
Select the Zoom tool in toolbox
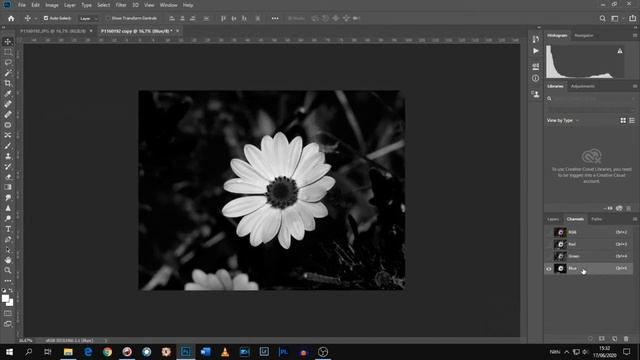pyautogui.click(x=8, y=270)
